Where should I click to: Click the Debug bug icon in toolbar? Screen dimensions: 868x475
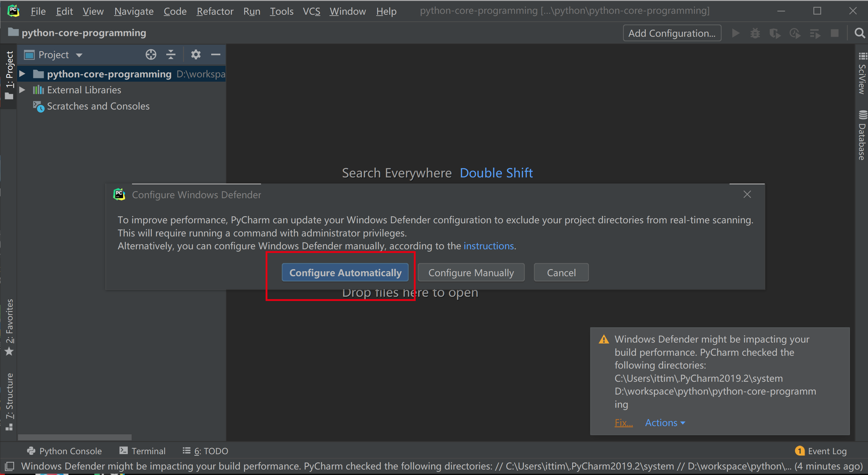755,33
